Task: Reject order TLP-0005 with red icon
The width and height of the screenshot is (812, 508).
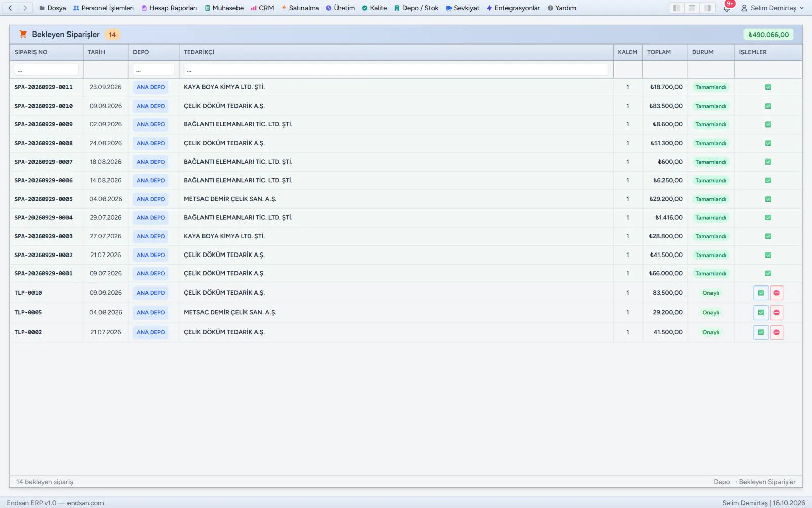Action: [776, 312]
